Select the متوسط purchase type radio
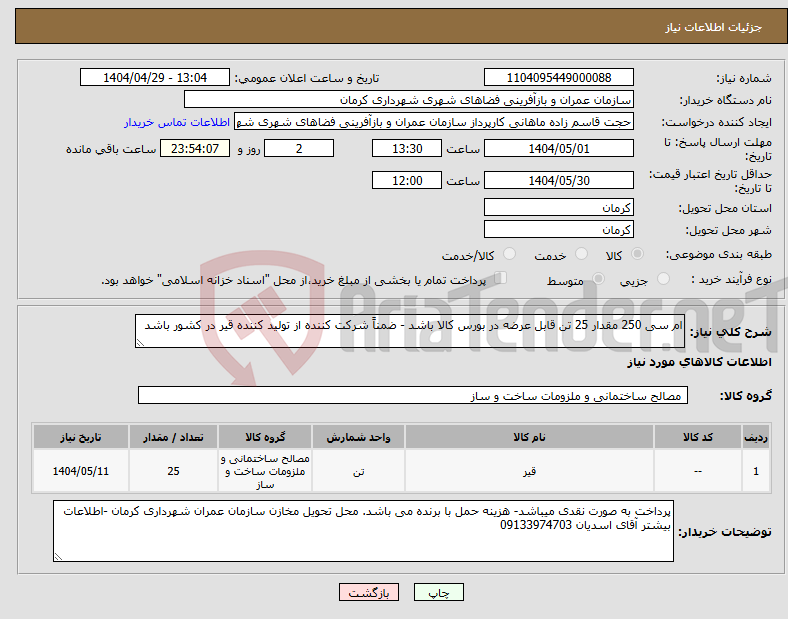788x619 pixels. [x=598, y=278]
